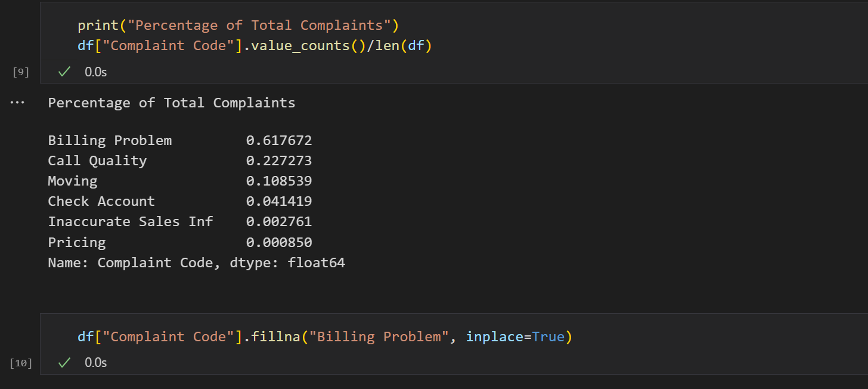This screenshot has height=389, width=868.
Task: Click the green checkmark on cell 10
Action: point(63,362)
